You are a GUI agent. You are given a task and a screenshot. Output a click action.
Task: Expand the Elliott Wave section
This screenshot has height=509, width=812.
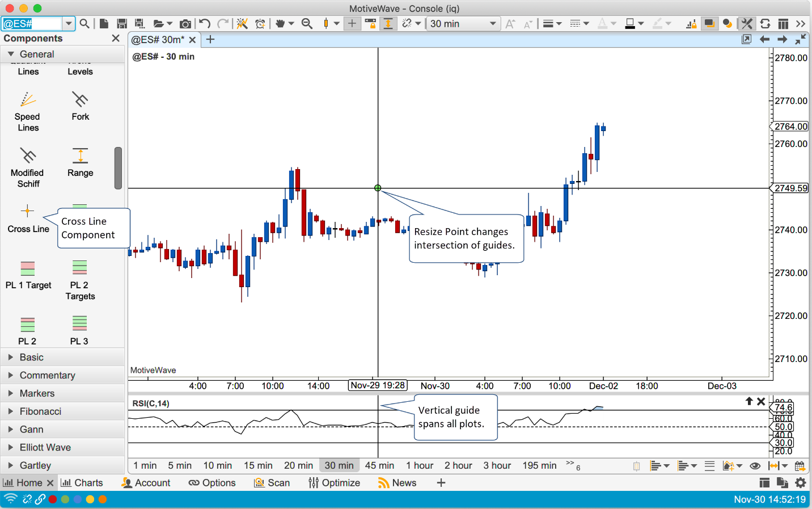pos(45,447)
